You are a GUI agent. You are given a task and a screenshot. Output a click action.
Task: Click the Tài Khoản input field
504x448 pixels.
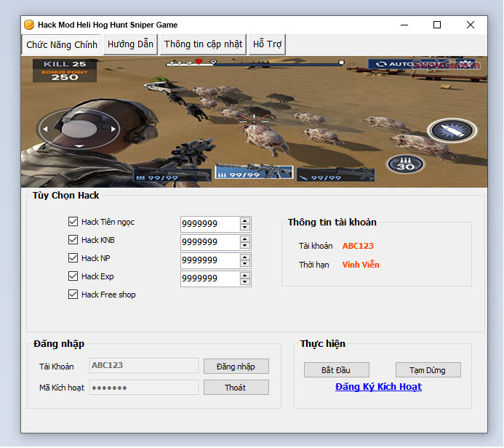pos(144,365)
